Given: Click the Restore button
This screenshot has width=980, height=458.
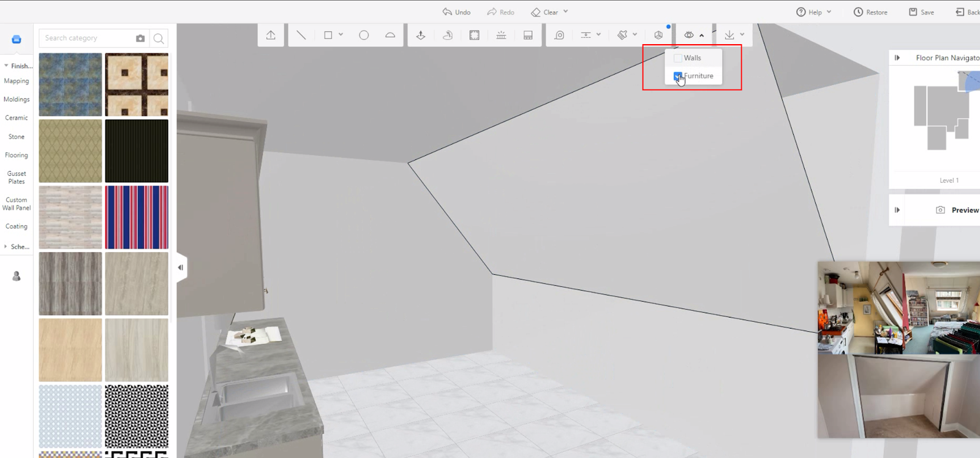Looking at the screenshot, I should 870,12.
